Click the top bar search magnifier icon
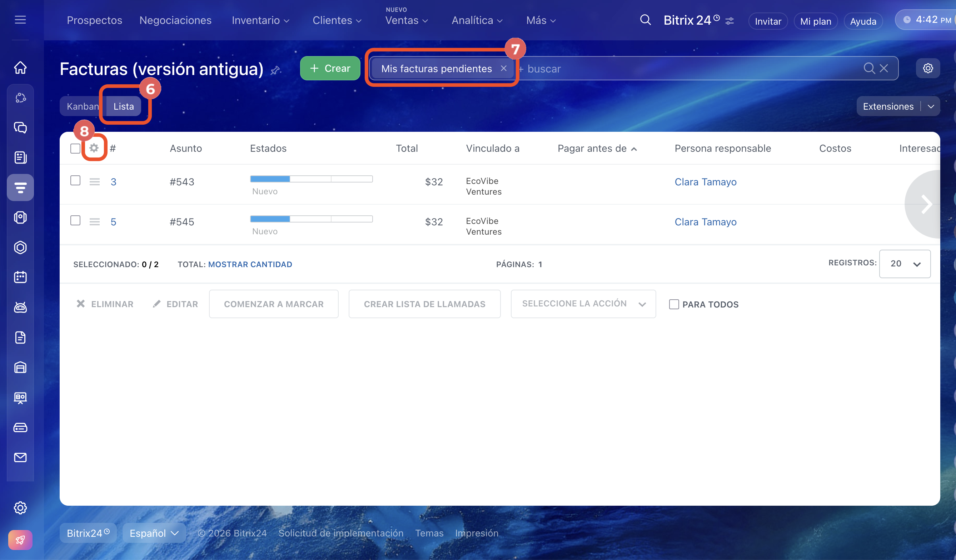 tap(645, 20)
